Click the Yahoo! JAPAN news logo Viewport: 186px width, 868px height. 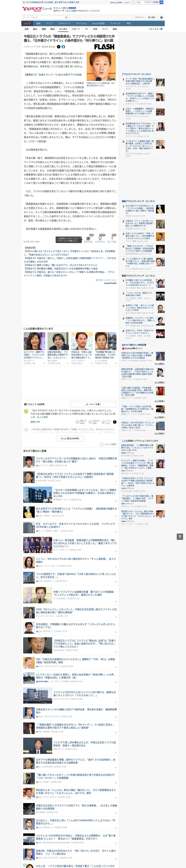37,9
